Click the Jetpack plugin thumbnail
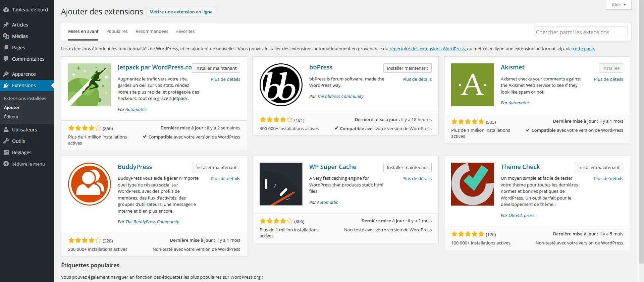This screenshot has width=644, height=282. pos(90,85)
